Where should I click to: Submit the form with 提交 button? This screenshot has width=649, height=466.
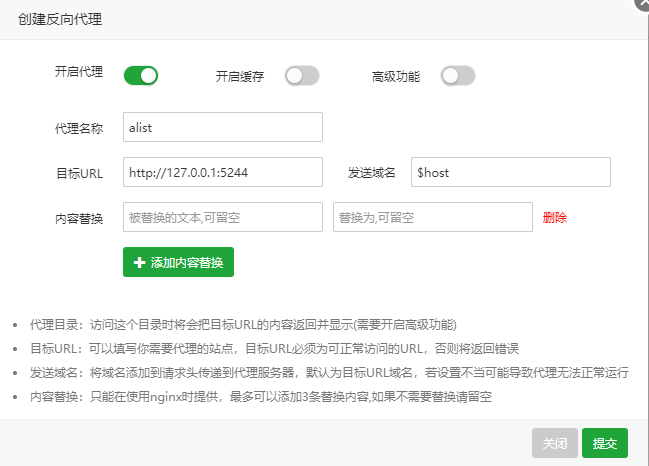[x=604, y=443]
